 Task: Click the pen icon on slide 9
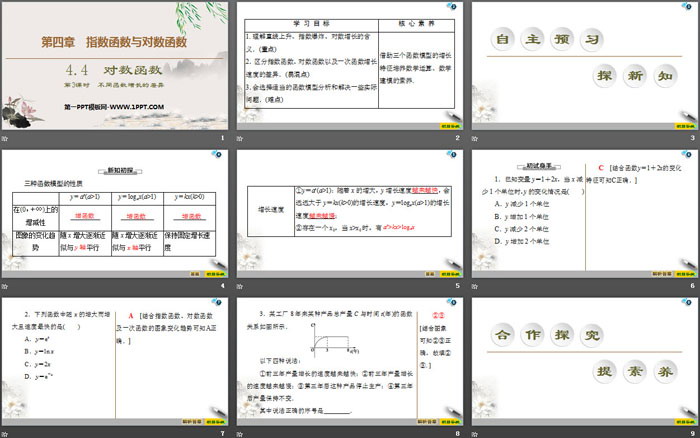coord(687,412)
